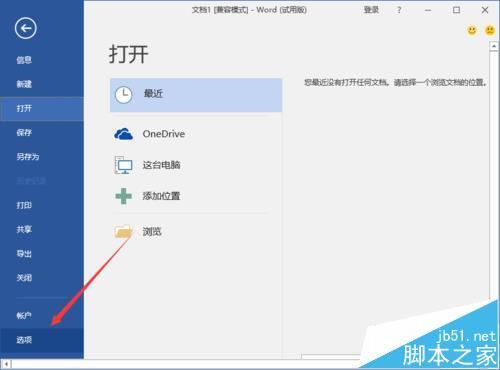The height and width of the screenshot is (370, 500).
Task: Click the 浏览 label
Action: click(x=152, y=231)
